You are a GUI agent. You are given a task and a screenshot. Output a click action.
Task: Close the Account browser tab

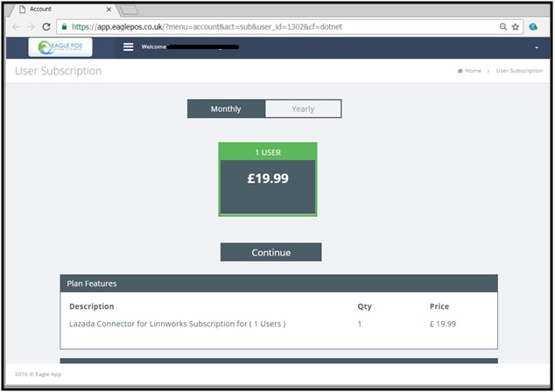(109, 10)
